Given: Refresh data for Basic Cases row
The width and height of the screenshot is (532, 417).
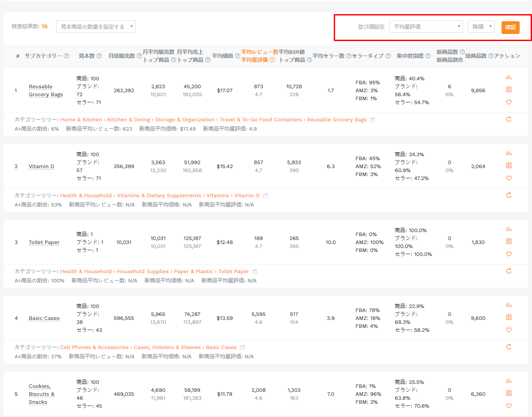Looking at the screenshot, I should pyautogui.click(x=509, y=347).
